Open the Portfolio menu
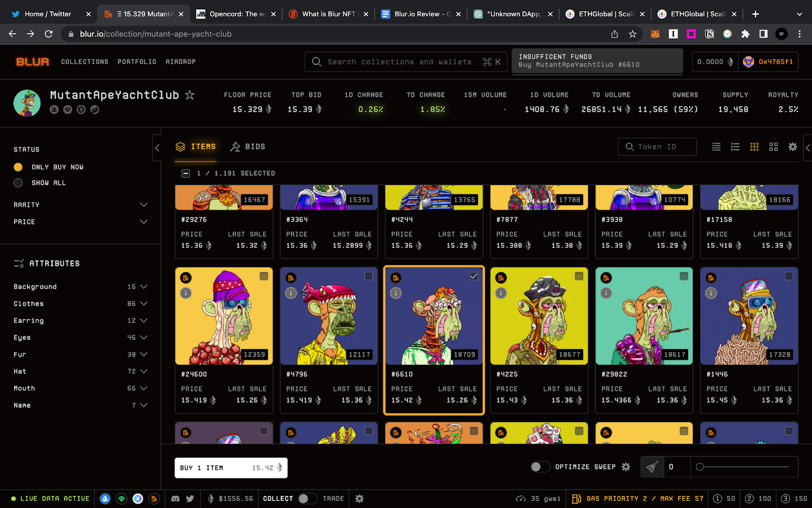This screenshot has height=508, width=812. pos(137,62)
